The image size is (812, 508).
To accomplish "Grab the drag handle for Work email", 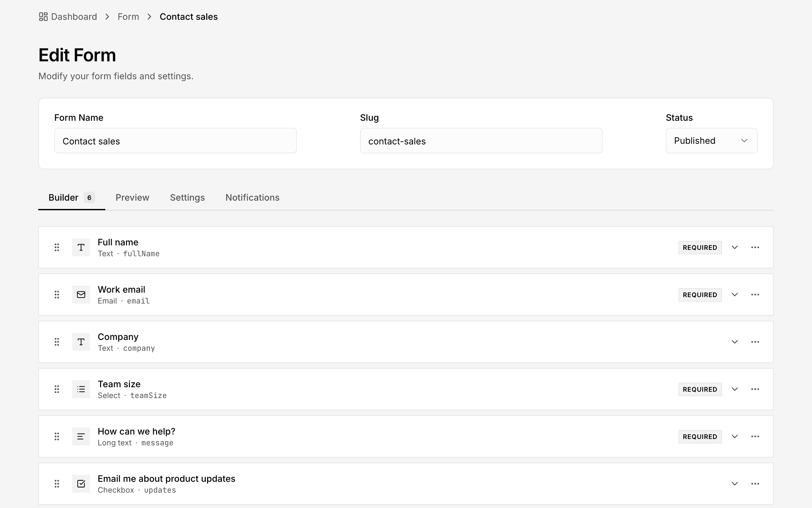I will tap(57, 295).
